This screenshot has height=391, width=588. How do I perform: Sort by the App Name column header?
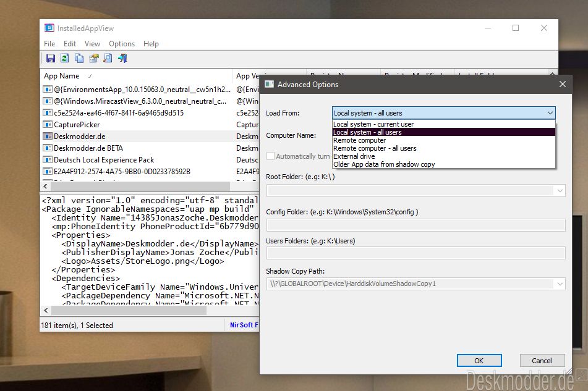tap(136, 75)
